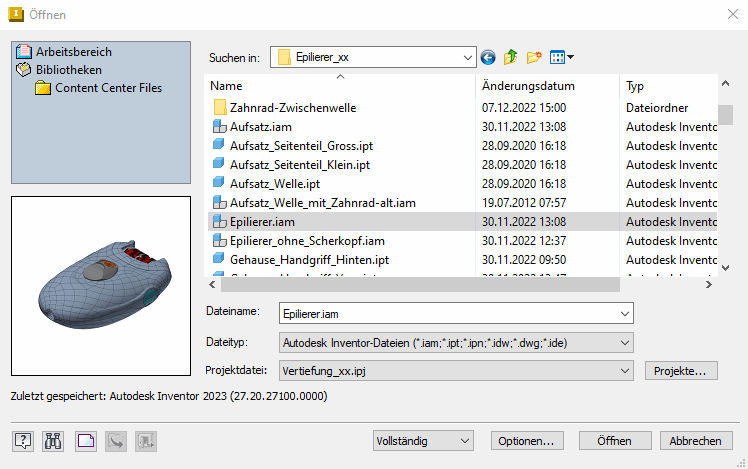Open the Projektdatei dropdown list
This screenshot has width=748, height=469.
(x=625, y=371)
